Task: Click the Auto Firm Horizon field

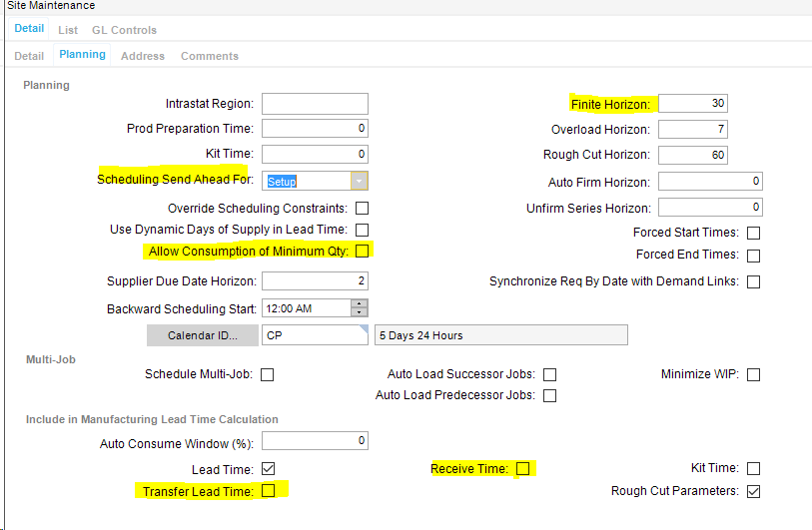Action: tap(710, 181)
